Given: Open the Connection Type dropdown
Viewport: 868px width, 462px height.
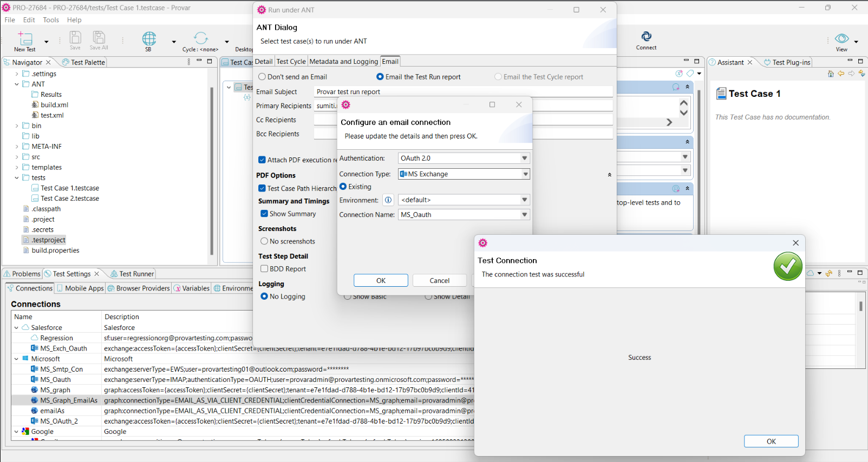Looking at the screenshot, I should 464,174.
